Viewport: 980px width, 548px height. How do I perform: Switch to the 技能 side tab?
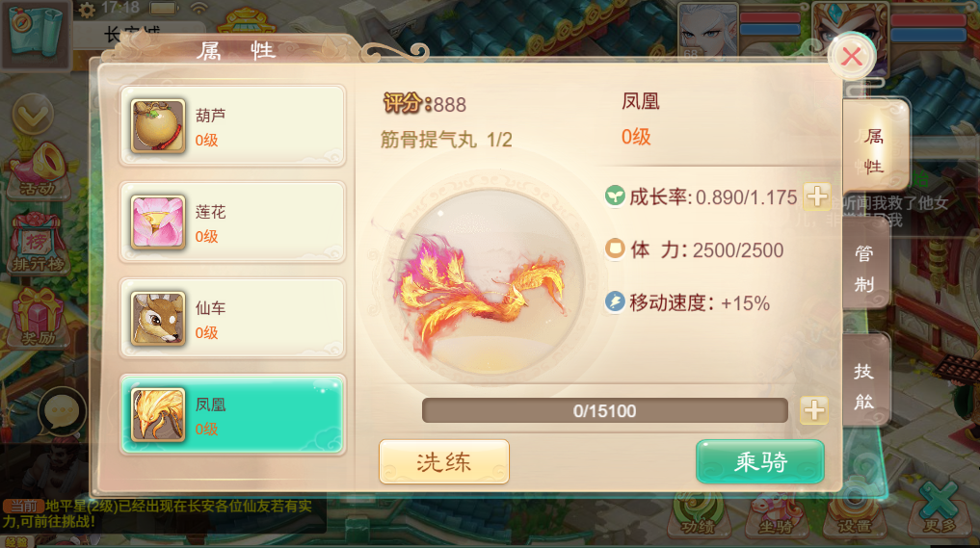coord(865,385)
